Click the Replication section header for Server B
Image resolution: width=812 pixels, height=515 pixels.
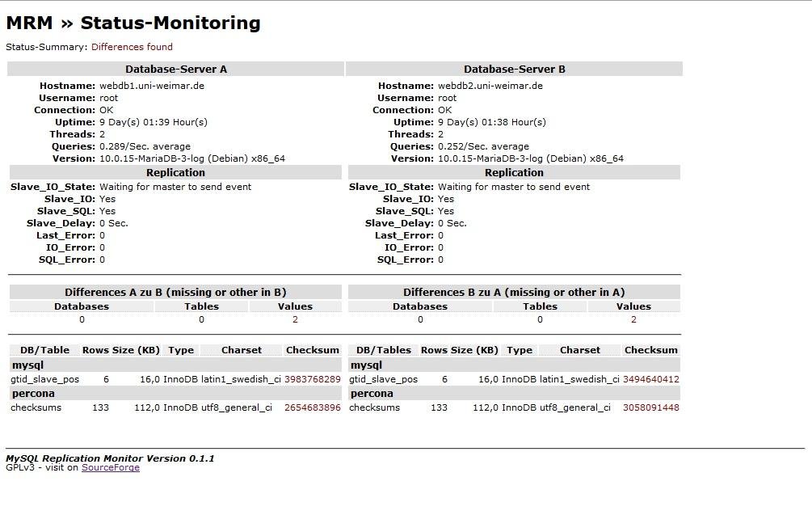point(514,172)
